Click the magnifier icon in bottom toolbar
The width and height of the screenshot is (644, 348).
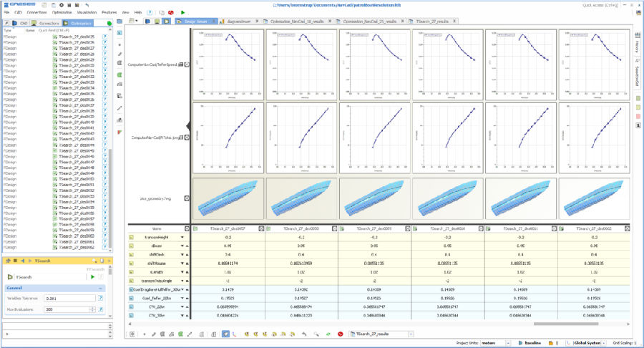(x=316, y=334)
